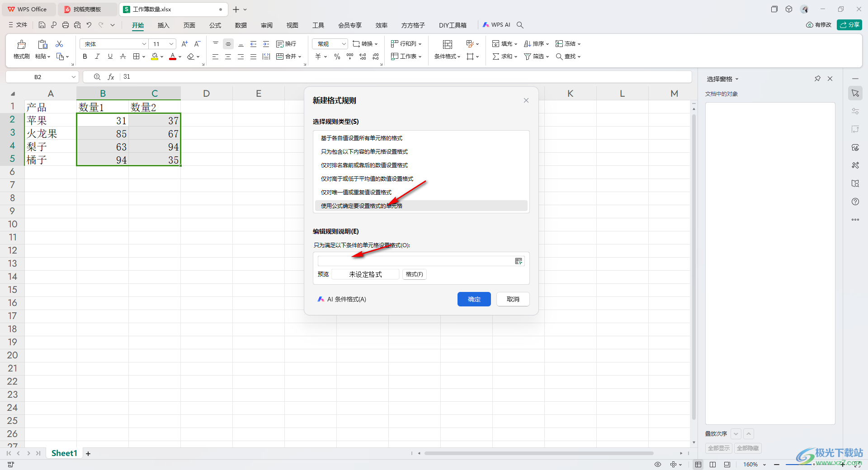Switch to normal view in the status bar
The width and height of the screenshot is (868, 470).
[698, 465]
